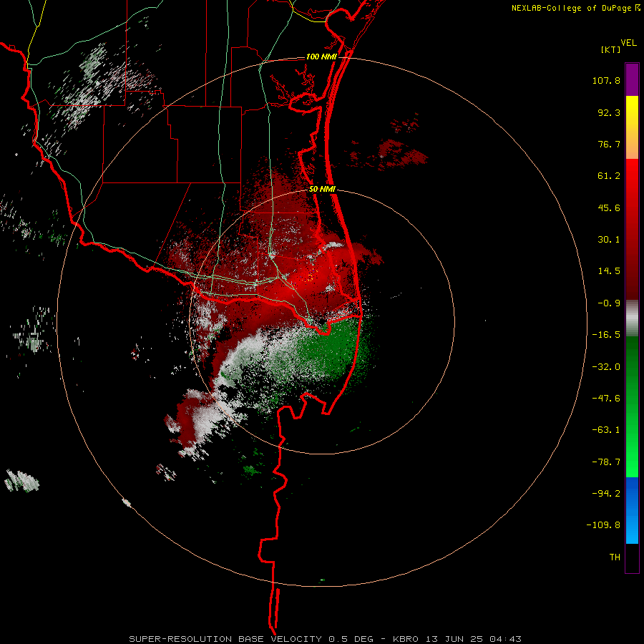Click the blue segment of the color bar
This screenshot has width=644, height=644.
[632, 510]
